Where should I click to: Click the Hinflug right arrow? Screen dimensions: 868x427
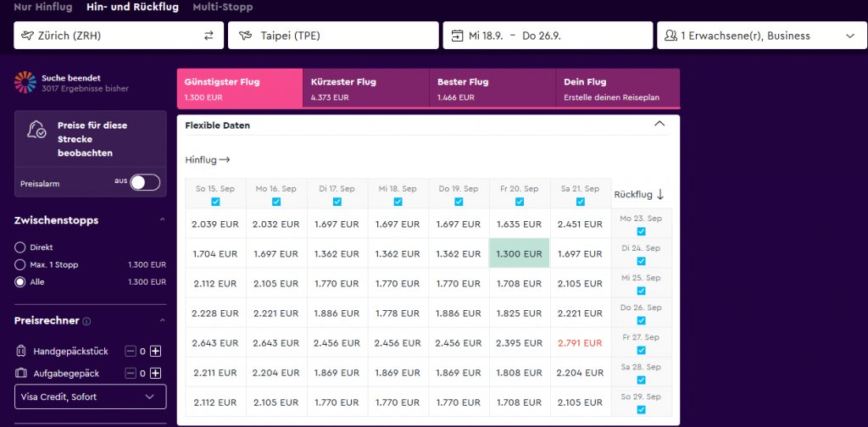coord(224,160)
